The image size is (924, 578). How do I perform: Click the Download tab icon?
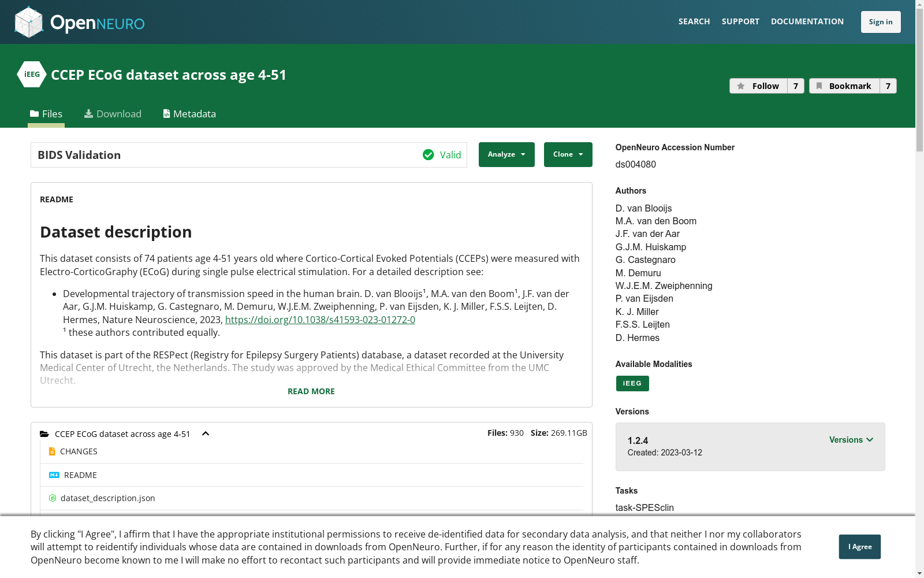coord(88,114)
